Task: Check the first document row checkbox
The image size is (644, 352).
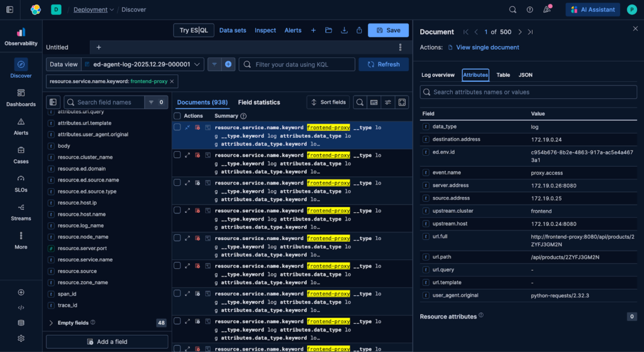Action: [177, 127]
